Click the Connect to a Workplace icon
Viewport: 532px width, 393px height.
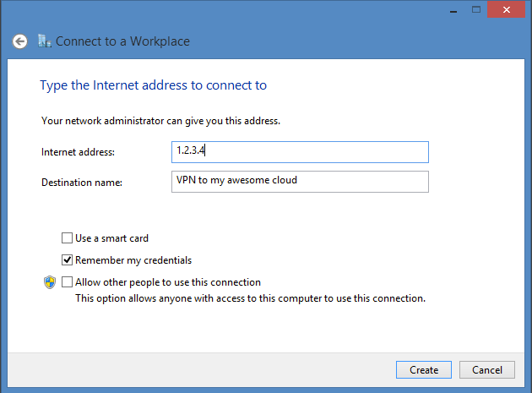(x=45, y=41)
